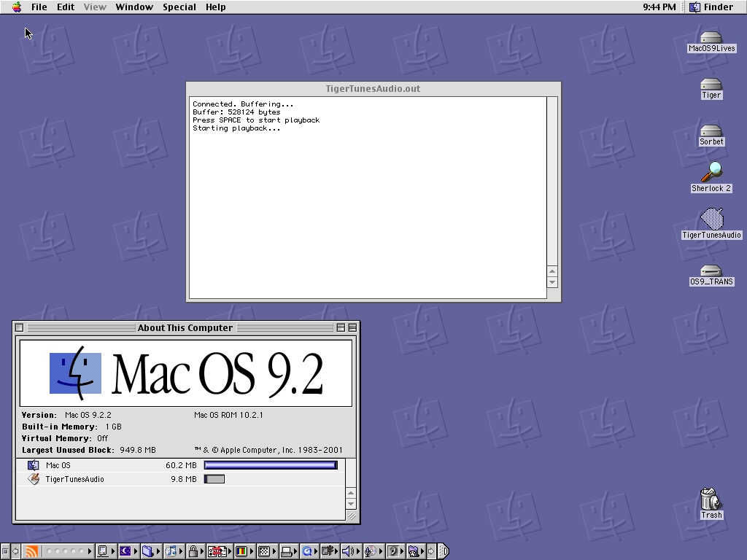Open the Sound volume speaker module

tap(351, 551)
